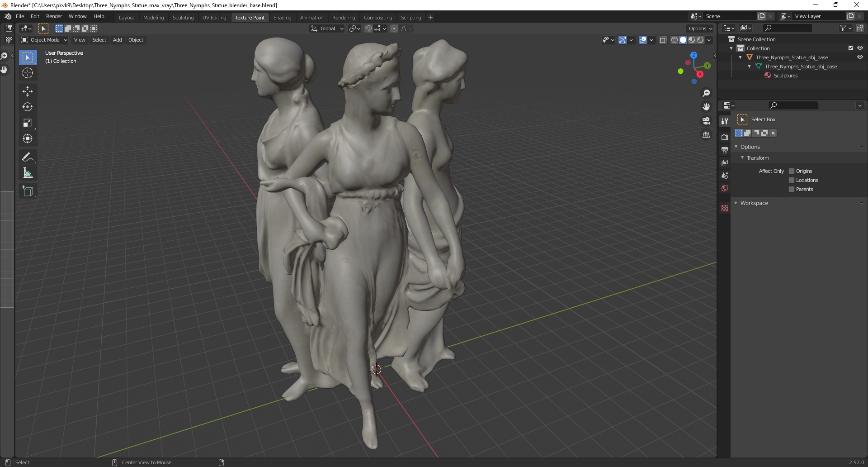Image resolution: width=868 pixels, height=467 pixels.
Task: Add a new workspace with plus button
Action: (x=430, y=18)
